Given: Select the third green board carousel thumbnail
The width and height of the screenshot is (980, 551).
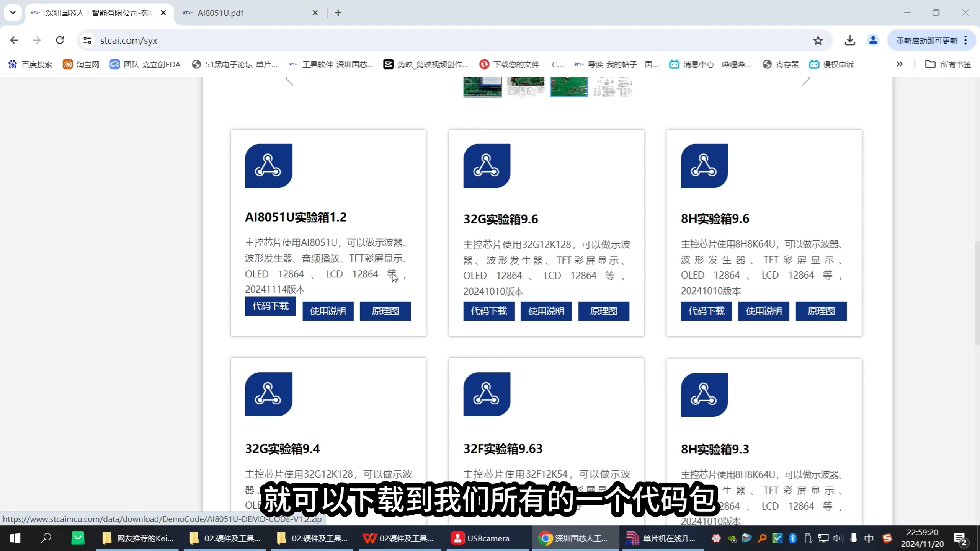Looking at the screenshot, I should (569, 87).
